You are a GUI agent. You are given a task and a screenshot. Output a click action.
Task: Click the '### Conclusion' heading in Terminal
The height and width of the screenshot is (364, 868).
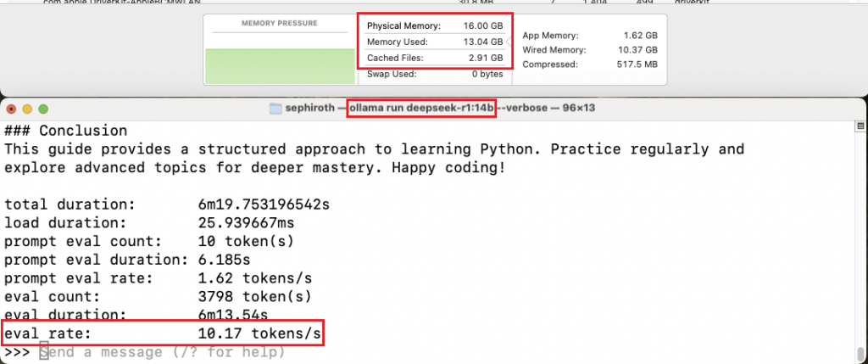[x=66, y=132]
